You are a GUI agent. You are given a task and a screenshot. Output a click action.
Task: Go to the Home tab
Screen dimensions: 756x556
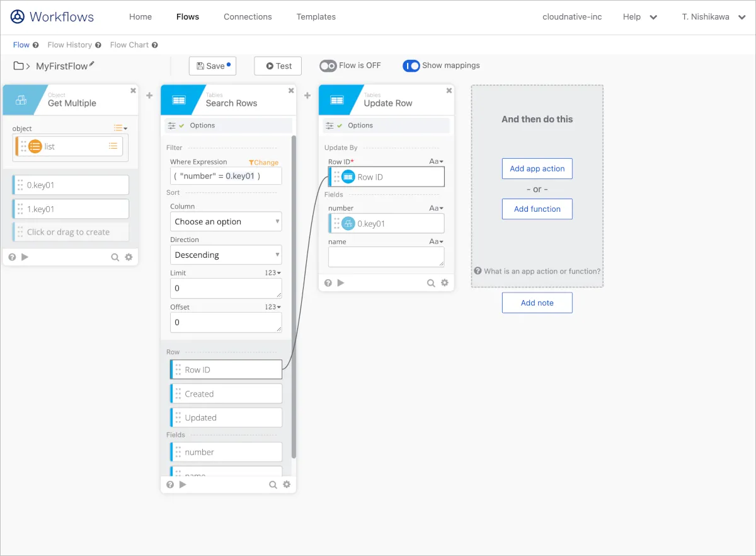click(x=140, y=17)
